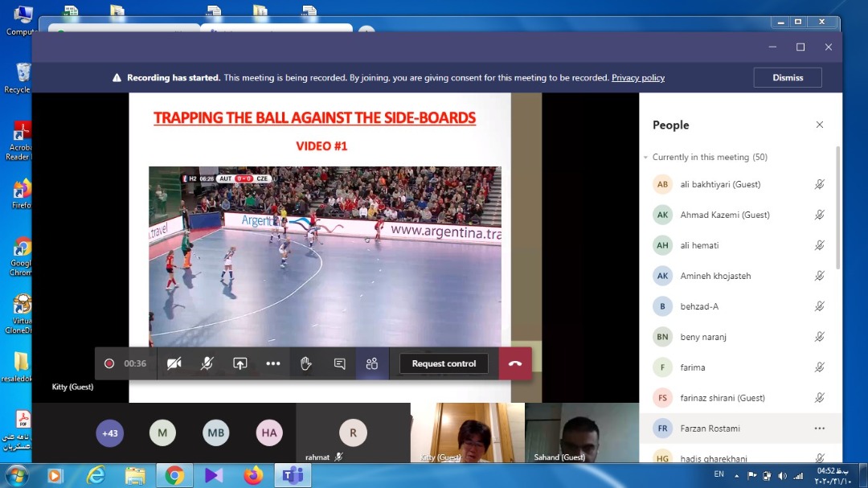Open Windows Explorer folder on taskbar
The height and width of the screenshot is (488, 868).
pos(134,475)
